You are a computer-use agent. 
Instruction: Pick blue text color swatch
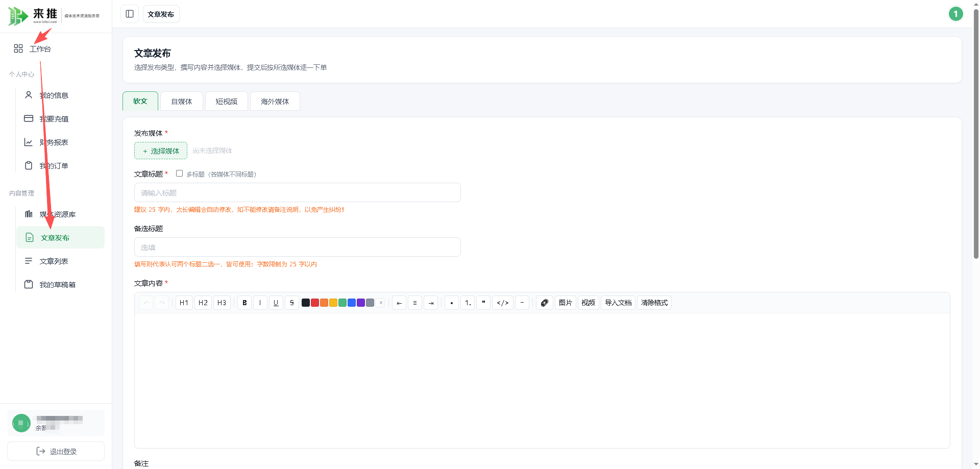[x=352, y=303]
